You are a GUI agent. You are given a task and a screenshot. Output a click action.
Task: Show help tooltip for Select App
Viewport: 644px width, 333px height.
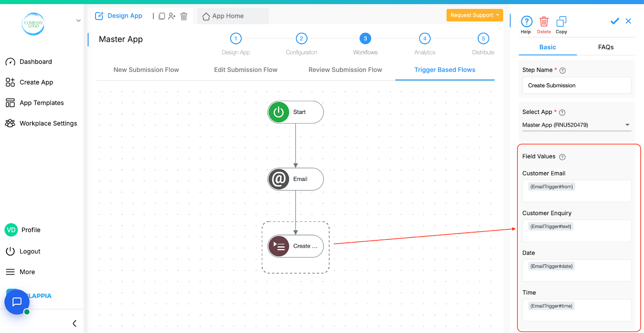(x=562, y=113)
